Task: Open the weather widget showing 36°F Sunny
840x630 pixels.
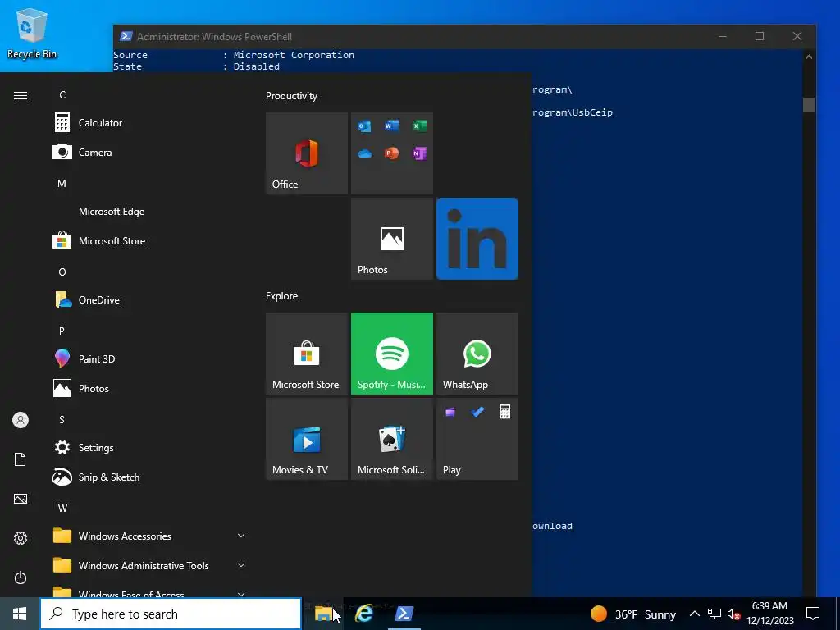Action: pyautogui.click(x=632, y=614)
